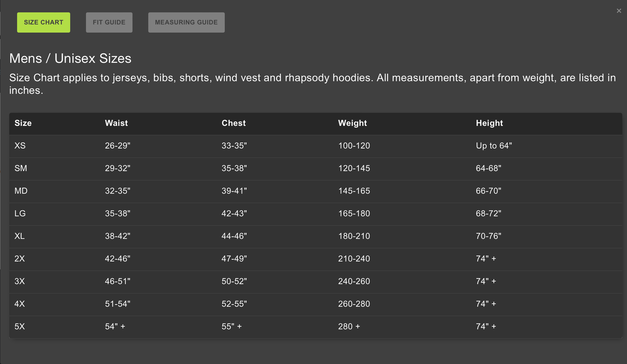
Task: Click waist value 32-35"
Action: tap(118, 191)
